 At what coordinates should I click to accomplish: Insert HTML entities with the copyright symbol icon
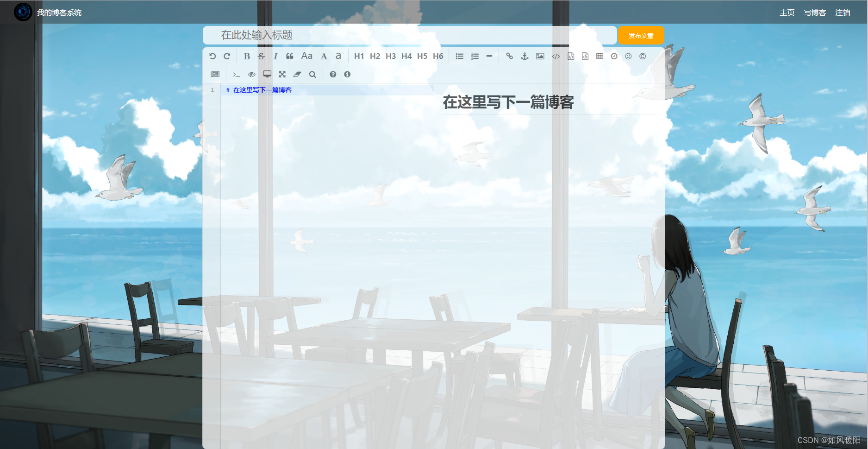[643, 56]
